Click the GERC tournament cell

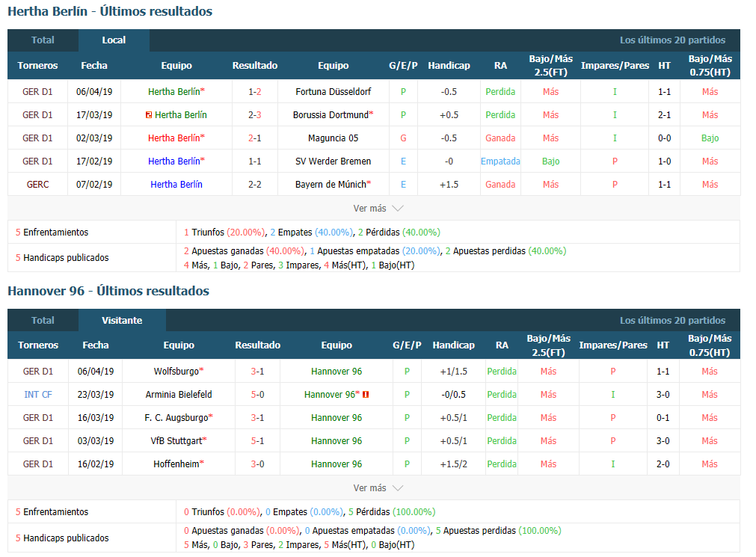tap(38, 184)
